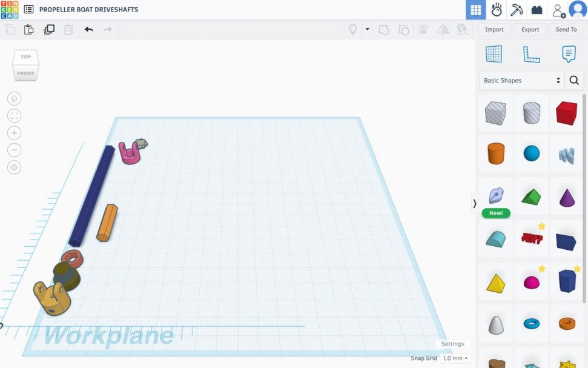Click the Tinkercad logo home icon
The image size is (588, 368).
pos(10,10)
